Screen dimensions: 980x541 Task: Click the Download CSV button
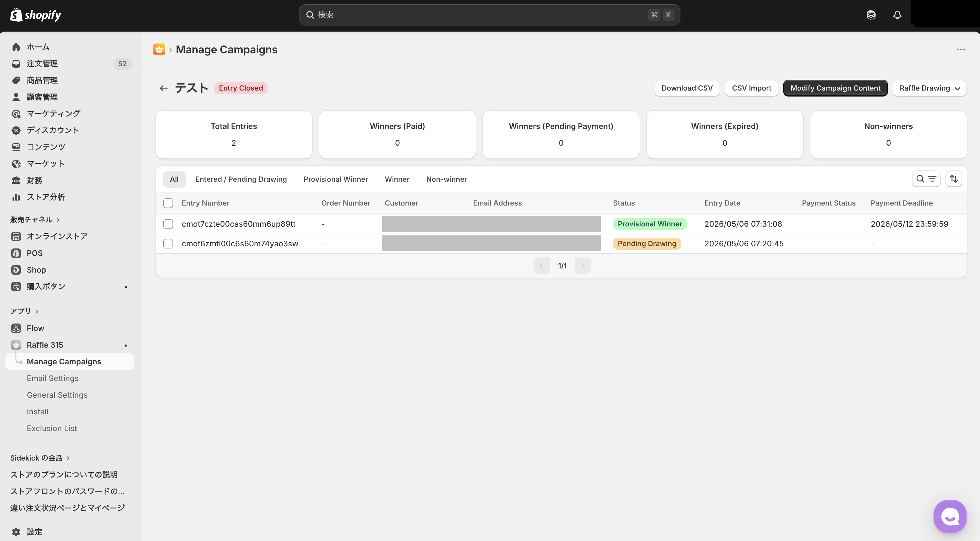pos(687,88)
